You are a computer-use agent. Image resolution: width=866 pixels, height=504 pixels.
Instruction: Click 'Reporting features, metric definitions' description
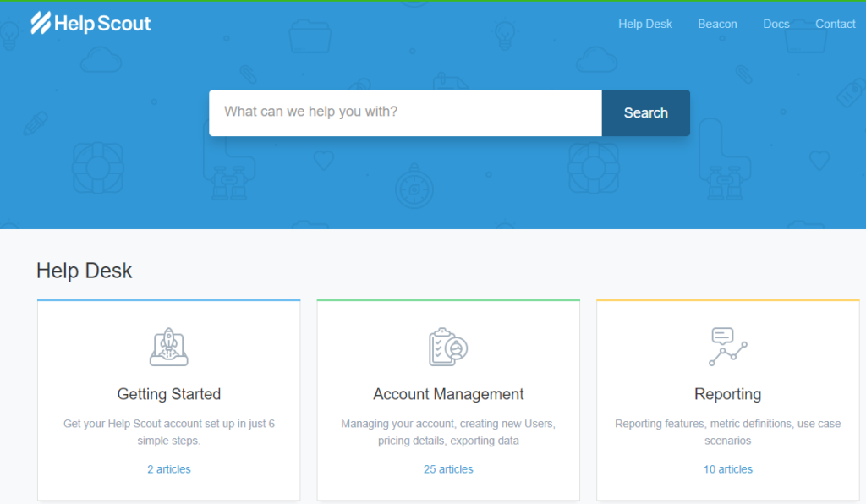(728, 432)
